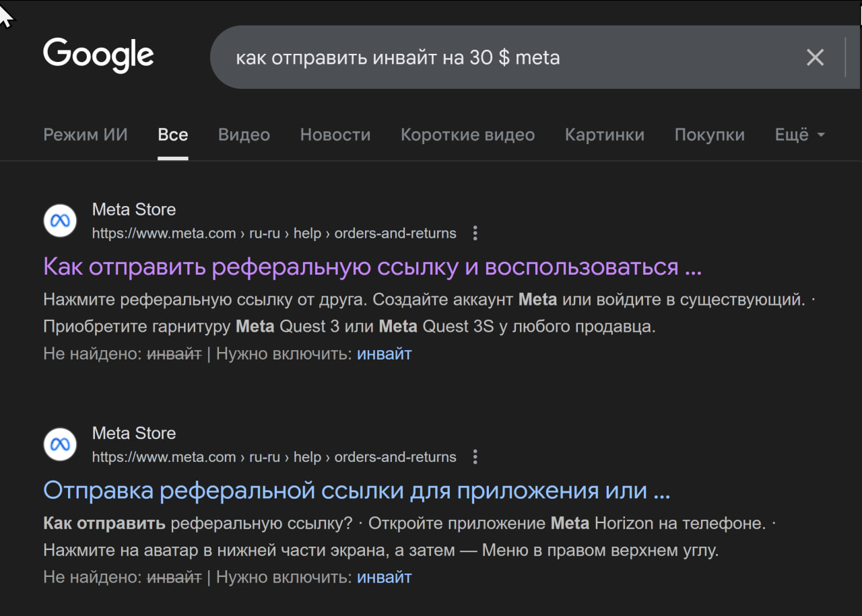Go to the Новости tab
This screenshot has height=616, width=862.
[x=335, y=135]
